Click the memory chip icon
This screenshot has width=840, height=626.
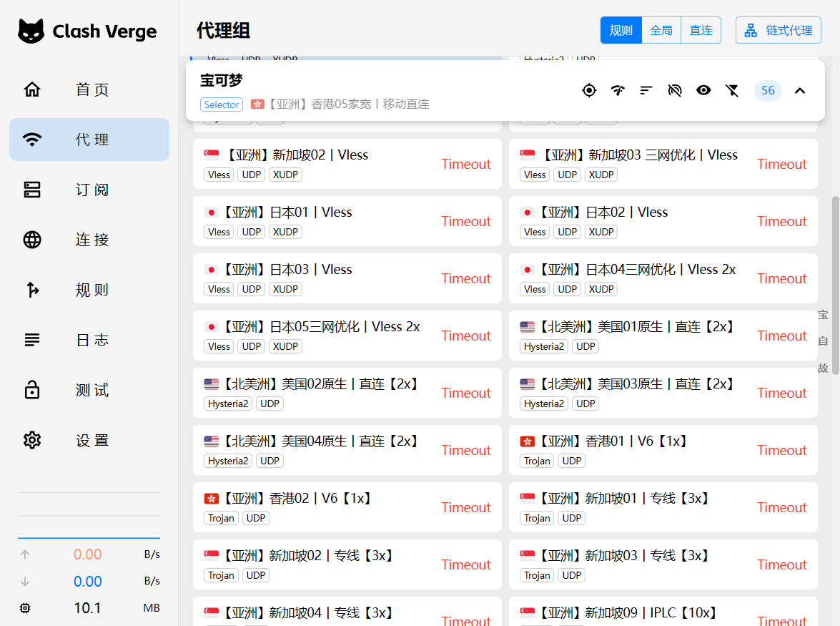(25, 608)
